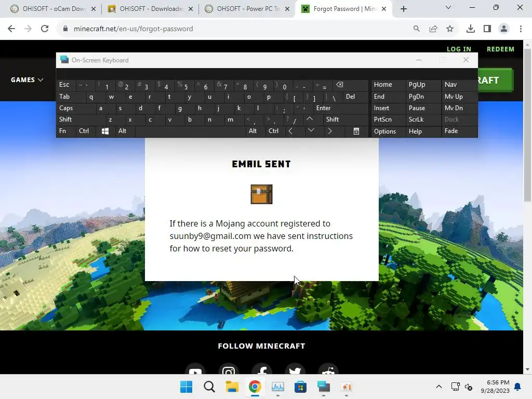Open Chrome profile avatar
532x399 pixels.
[504, 29]
